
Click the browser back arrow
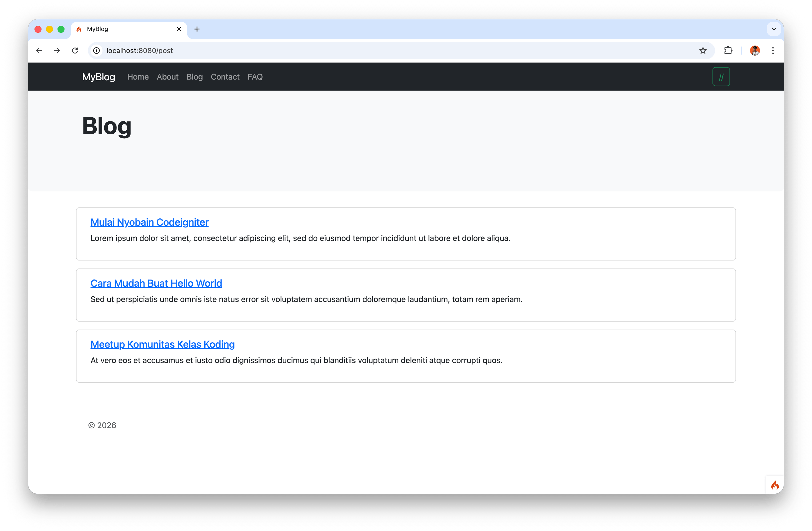[39, 51]
